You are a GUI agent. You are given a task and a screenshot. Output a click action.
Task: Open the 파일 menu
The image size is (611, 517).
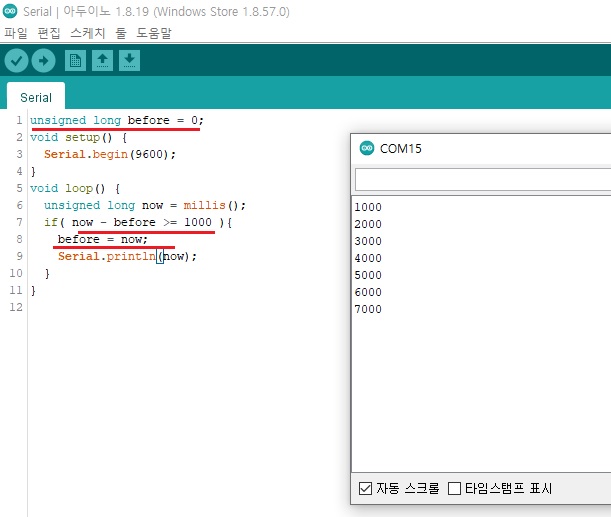pyautogui.click(x=16, y=33)
